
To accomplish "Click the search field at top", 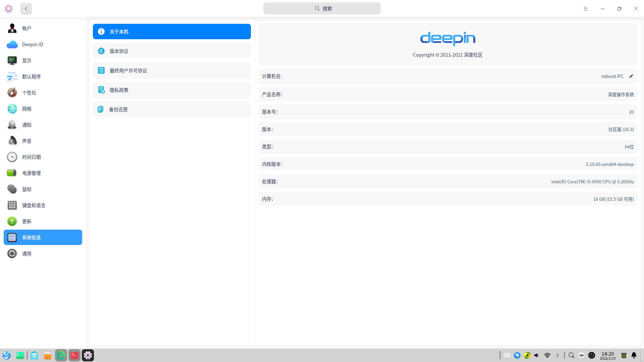I will [322, 9].
